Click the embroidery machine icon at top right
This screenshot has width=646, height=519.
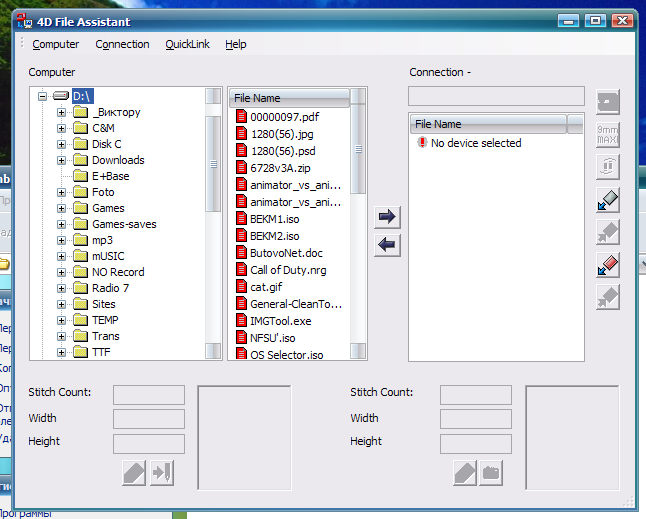[607, 103]
